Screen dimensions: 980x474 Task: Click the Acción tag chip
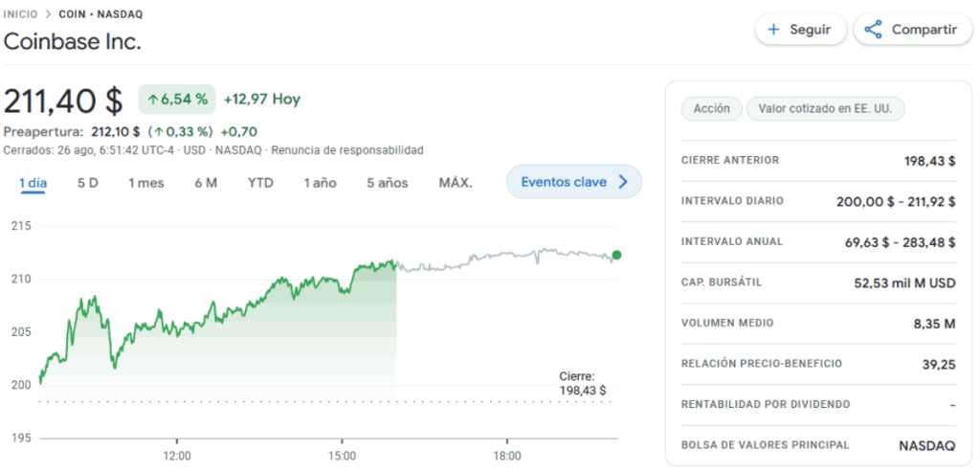click(711, 108)
